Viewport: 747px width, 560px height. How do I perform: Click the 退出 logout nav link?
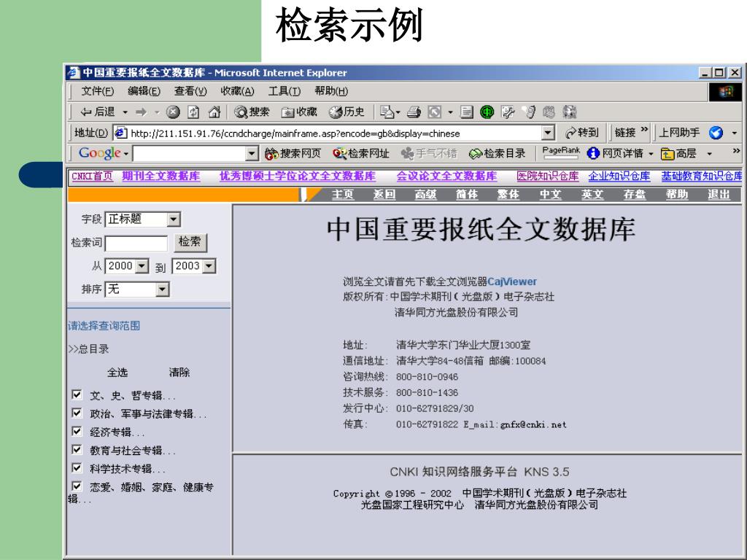[719, 195]
